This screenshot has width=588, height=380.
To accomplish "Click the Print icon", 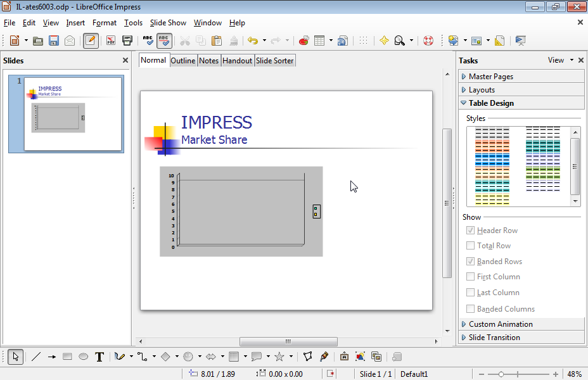I will point(127,41).
